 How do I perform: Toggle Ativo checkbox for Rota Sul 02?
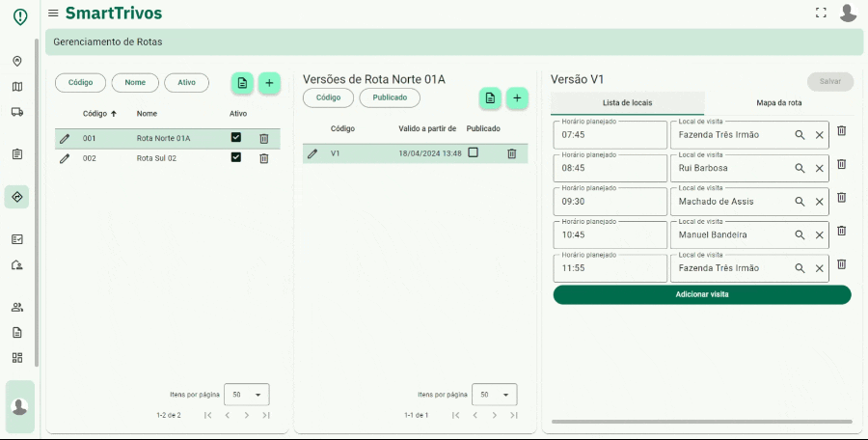click(236, 157)
